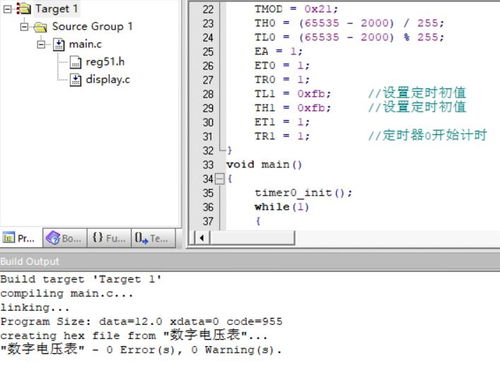Image resolution: width=500 pixels, height=366 pixels.
Task: Click the 'ET1 = 1;' code line
Action: click(x=282, y=122)
